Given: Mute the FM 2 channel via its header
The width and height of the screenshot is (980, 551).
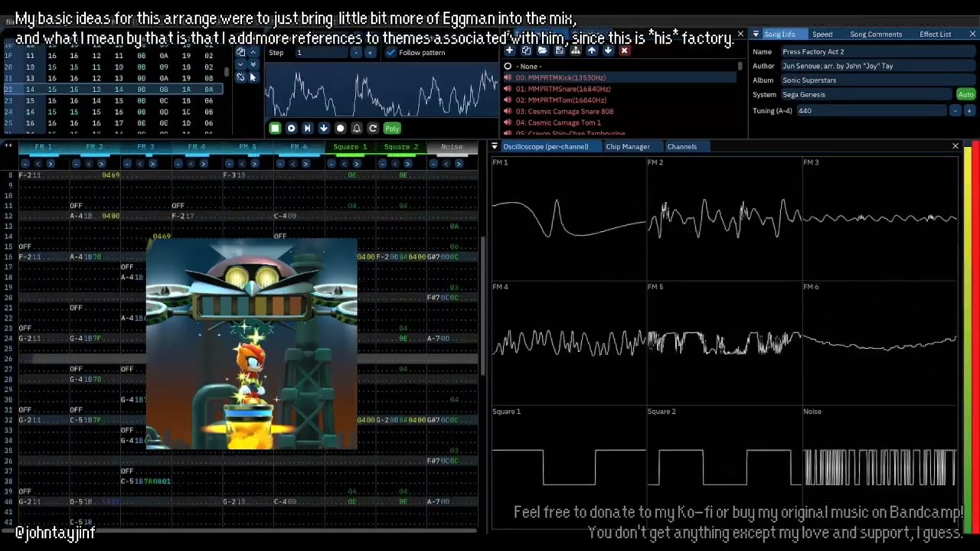Looking at the screenshot, I should click(x=94, y=147).
